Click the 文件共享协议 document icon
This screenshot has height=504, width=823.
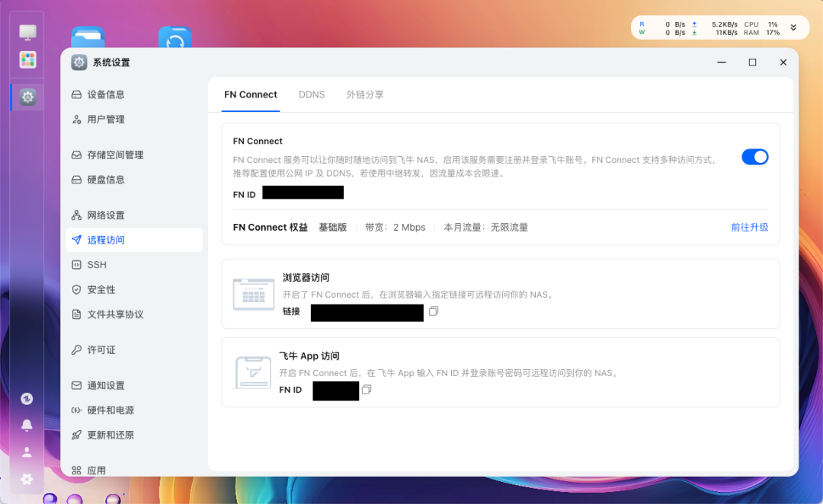77,314
